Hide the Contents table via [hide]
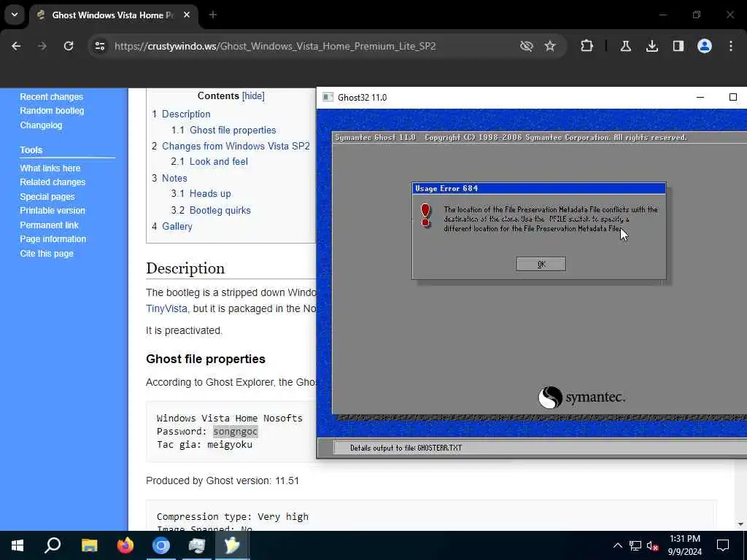 pos(253,96)
